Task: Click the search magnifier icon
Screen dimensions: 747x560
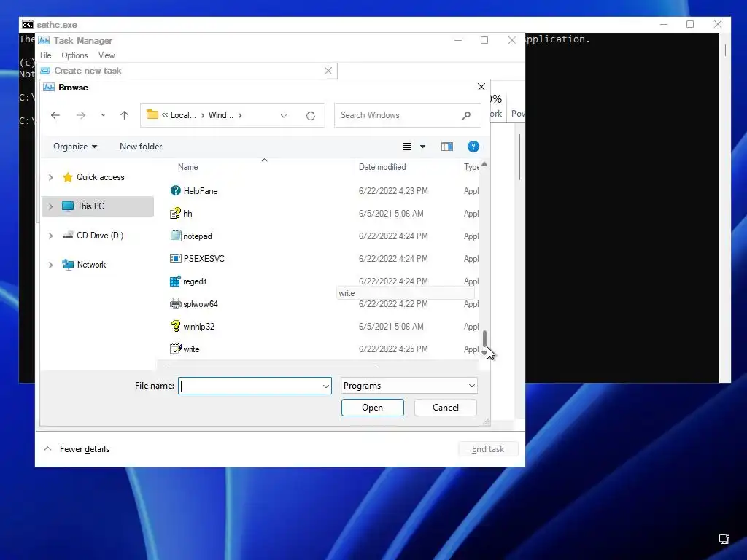Action: click(466, 115)
